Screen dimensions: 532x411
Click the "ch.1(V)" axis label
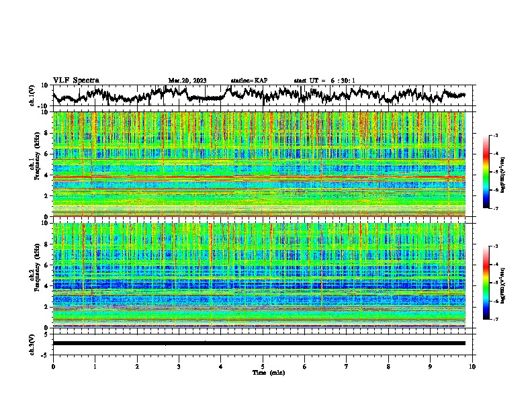pos(32,95)
